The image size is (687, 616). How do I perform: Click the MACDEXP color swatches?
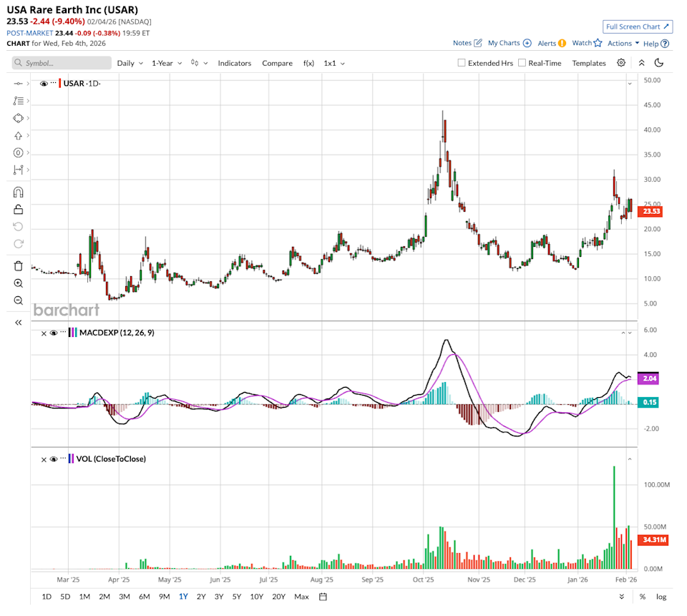pos(73,333)
